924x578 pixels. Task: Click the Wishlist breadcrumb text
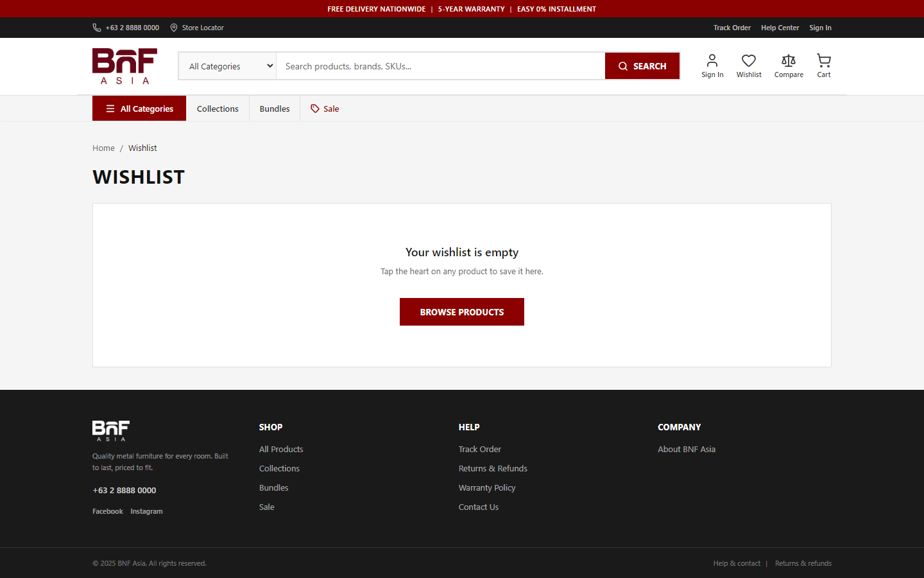142,148
